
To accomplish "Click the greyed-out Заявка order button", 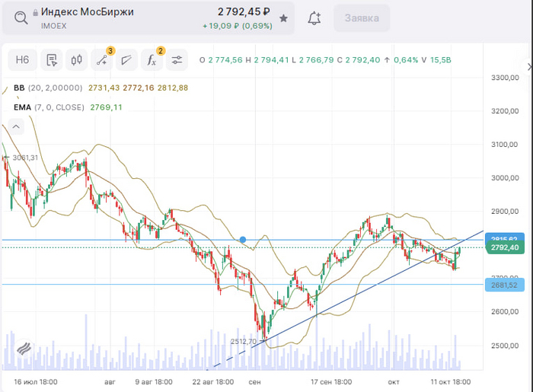I will pos(362,18).
